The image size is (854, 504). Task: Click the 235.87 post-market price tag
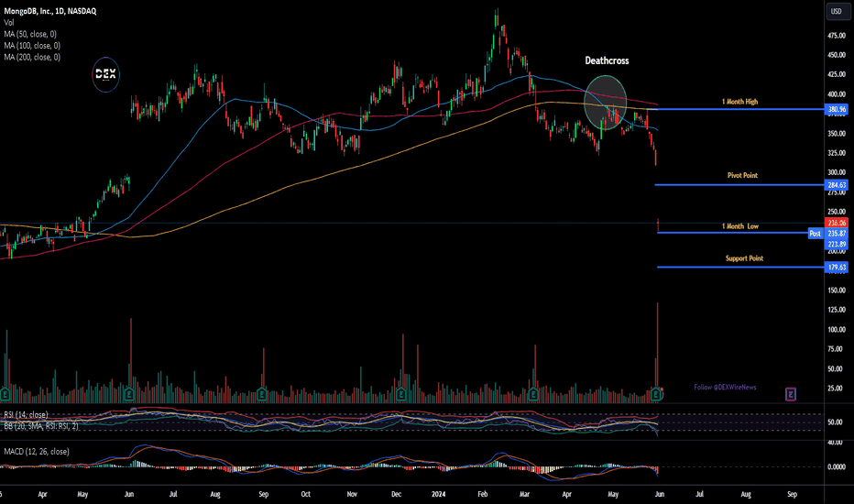coord(837,233)
